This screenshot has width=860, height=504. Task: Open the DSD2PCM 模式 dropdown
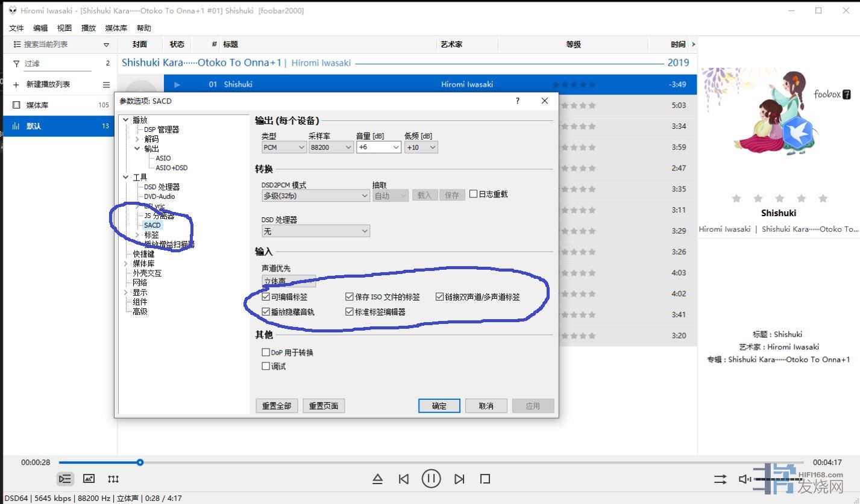(316, 196)
